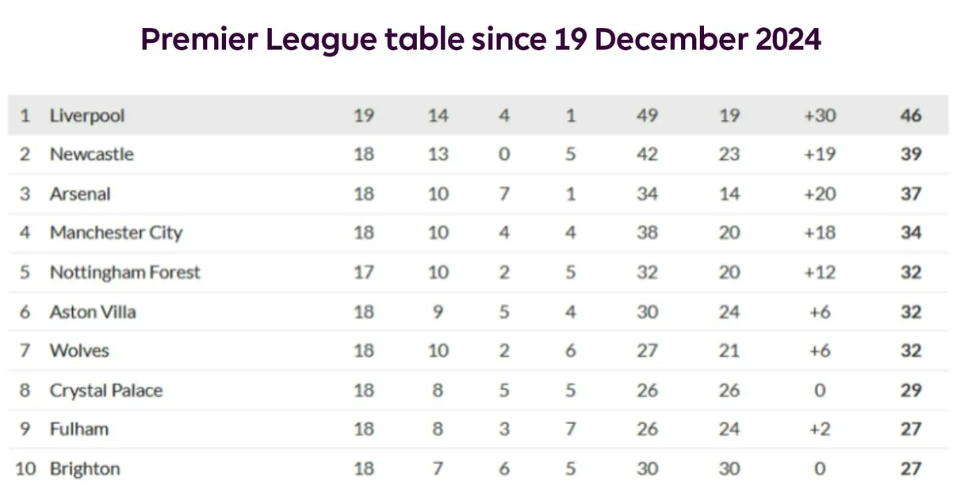
Task: Click position number 10 beside Brighton
Action: [25, 469]
